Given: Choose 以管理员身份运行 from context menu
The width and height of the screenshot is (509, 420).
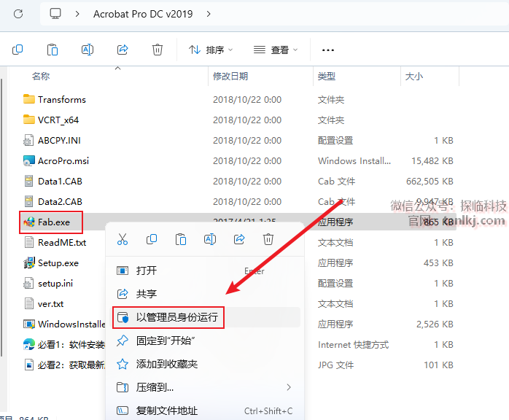Looking at the screenshot, I should pyautogui.click(x=205, y=317).
